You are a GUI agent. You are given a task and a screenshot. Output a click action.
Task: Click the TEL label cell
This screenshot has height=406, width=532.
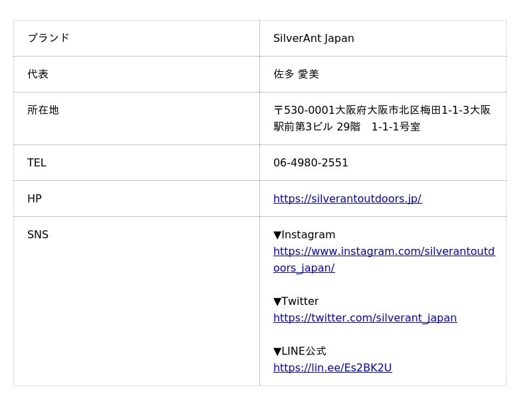pos(37,162)
